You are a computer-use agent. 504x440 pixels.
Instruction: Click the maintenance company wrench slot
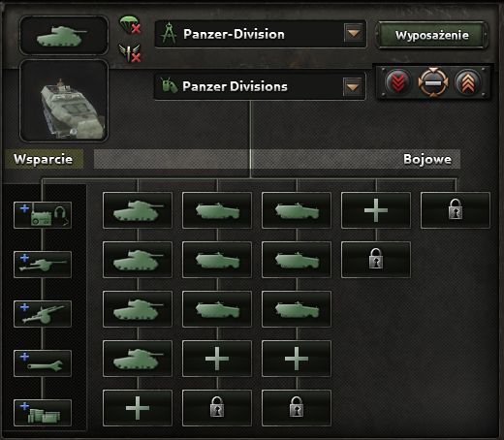coord(43,363)
